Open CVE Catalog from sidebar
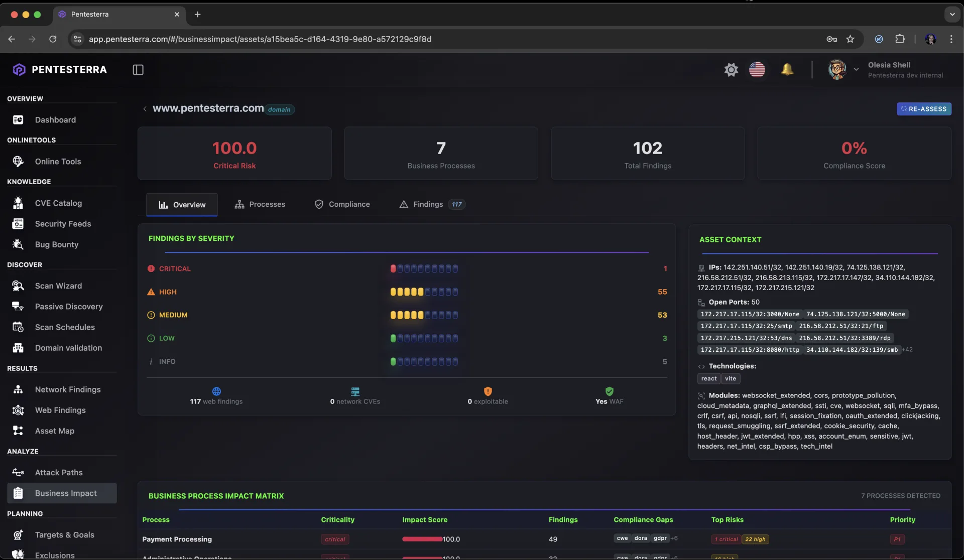 point(58,203)
